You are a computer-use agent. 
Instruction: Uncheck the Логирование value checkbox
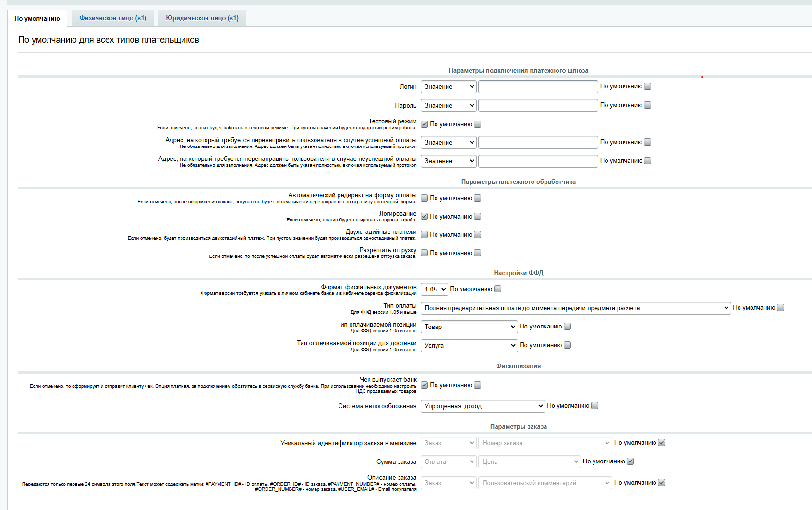pyautogui.click(x=424, y=217)
